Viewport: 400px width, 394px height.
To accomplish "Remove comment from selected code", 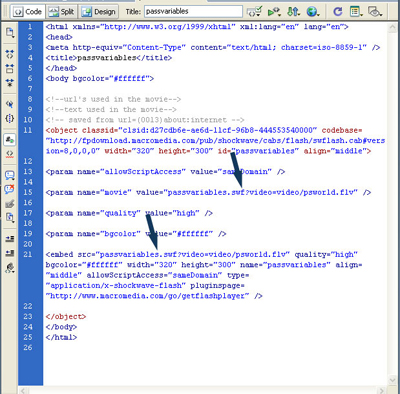I will click(10, 189).
